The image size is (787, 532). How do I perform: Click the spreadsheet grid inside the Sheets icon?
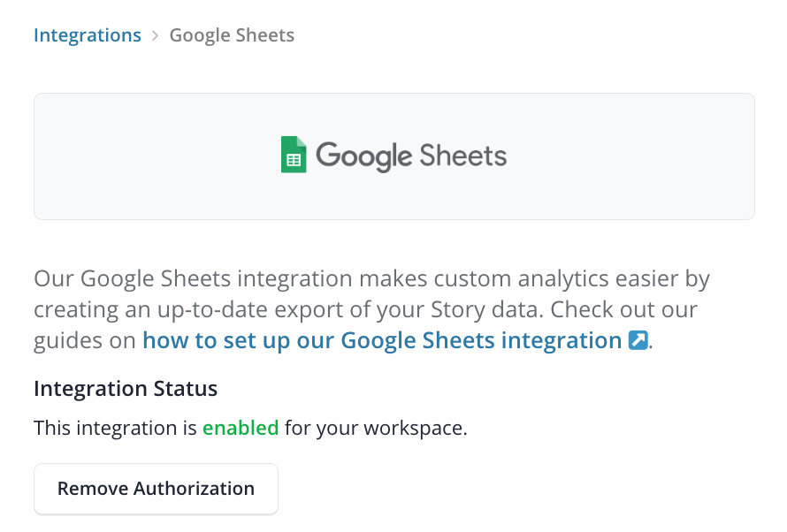coord(294,160)
